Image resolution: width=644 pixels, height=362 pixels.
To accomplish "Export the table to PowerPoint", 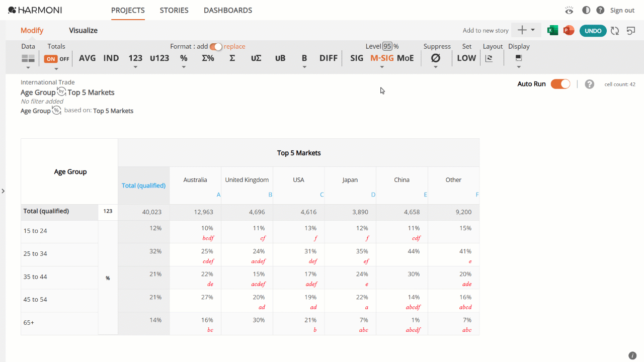I will pos(569,31).
